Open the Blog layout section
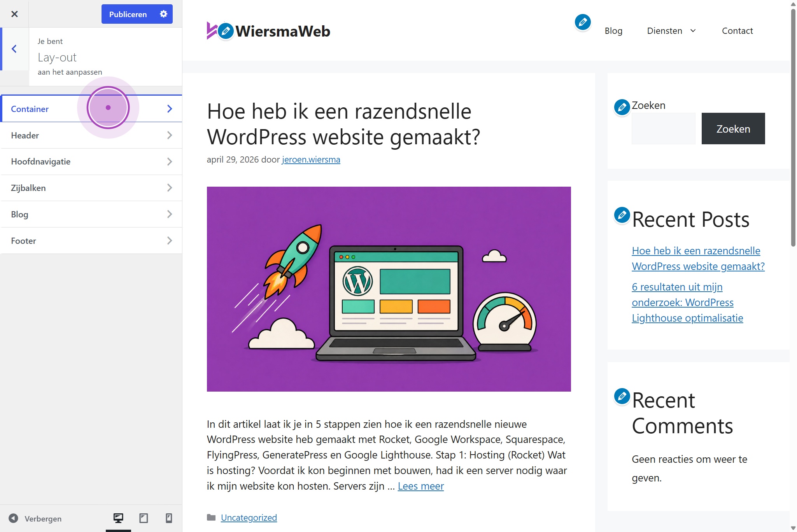The image size is (797, 532). tap(92, 214)
